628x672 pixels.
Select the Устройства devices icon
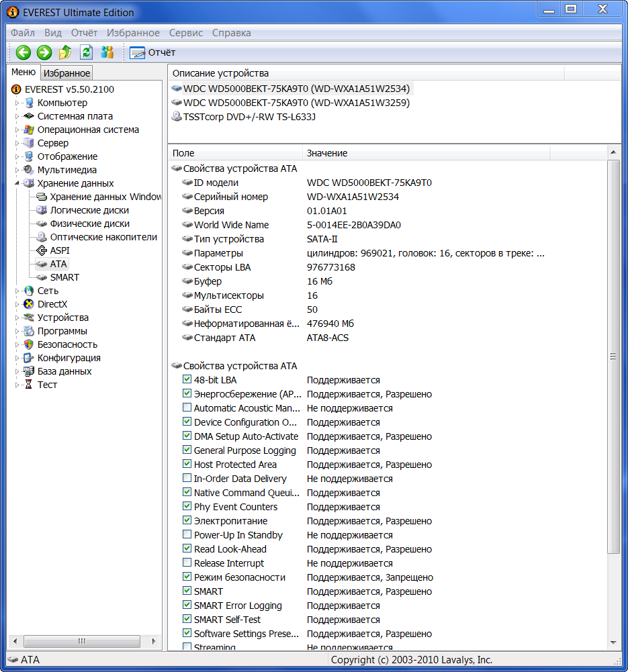tap(29, 318)
